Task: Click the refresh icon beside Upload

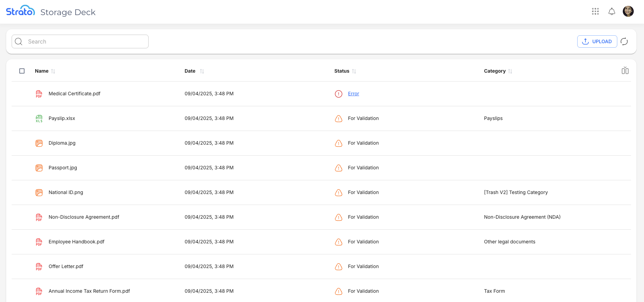Action: [x=624, y=41]
